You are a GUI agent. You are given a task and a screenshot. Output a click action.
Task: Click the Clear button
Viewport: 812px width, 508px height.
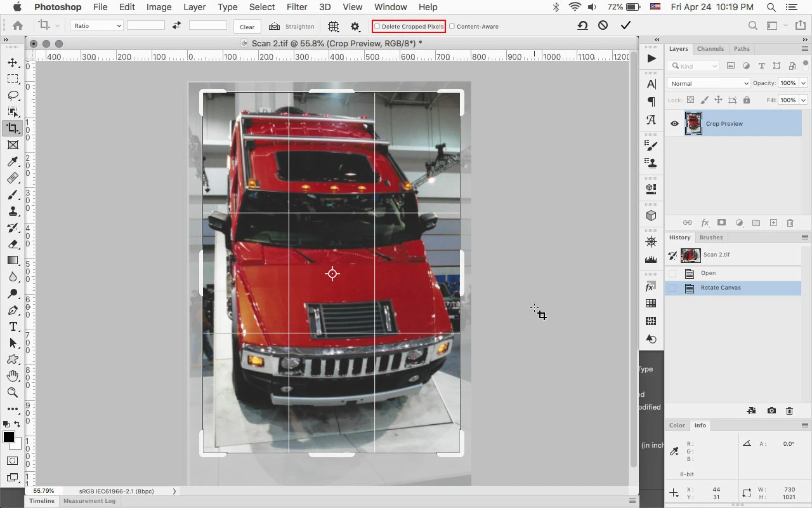pyautogui.click(x=247, y=27)
